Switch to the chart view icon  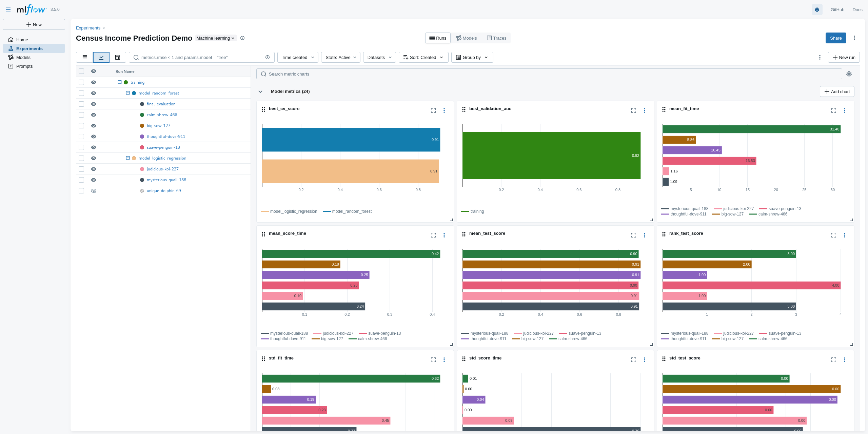click(x=101, y=57)
